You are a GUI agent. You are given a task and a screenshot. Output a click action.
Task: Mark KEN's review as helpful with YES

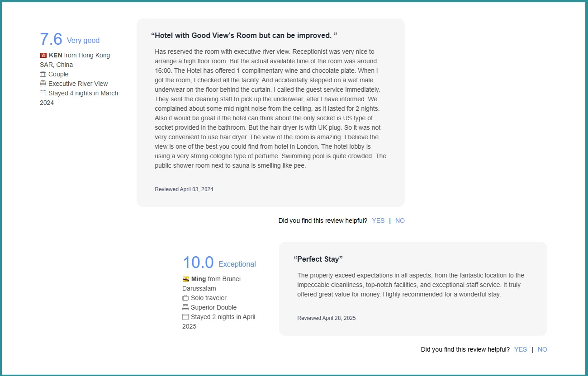click(x=378, y=221)
